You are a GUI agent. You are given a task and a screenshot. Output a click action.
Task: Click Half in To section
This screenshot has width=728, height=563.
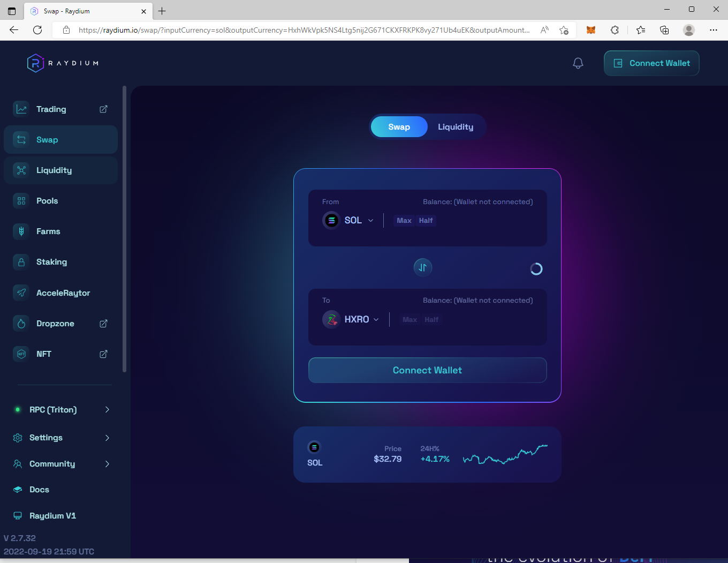click(x=431, y=320)
